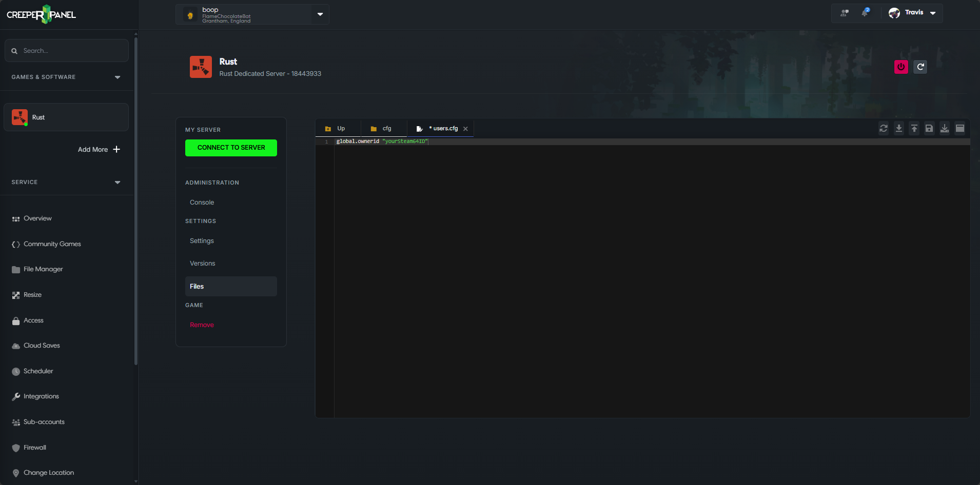Screen dimensions: 980x485
Task: Close the users.cfg tab
Action: click(x=465, y=129)
